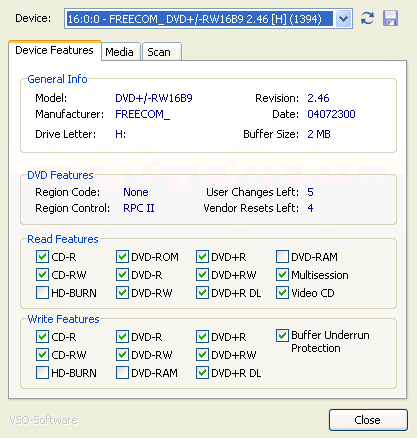This screenshot has height=438, width=417.
Task: Click the region control value RPC II
Action: (x=139, y=208)
